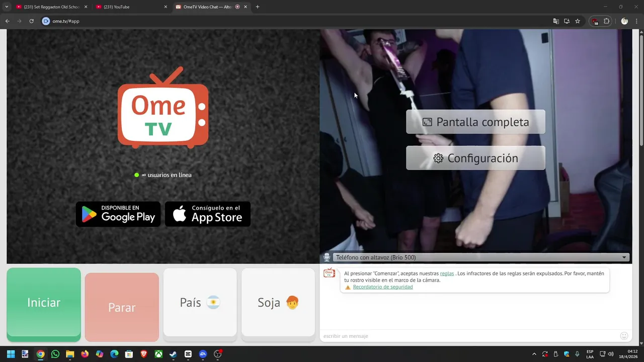
Task: Open File Explorer from the taskbar
Action: (70, 354)
